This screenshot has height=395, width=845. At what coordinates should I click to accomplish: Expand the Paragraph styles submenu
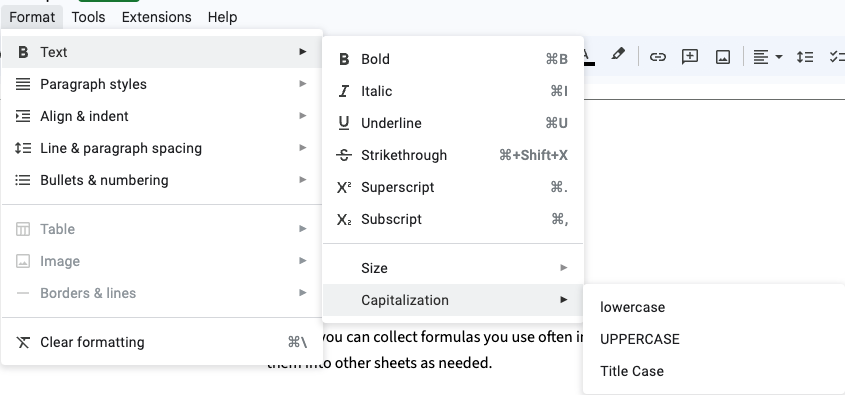click(162, 84)
